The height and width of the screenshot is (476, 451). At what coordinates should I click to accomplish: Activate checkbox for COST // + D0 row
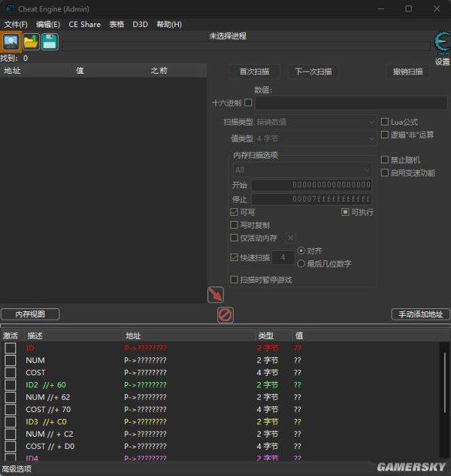point(11,446)
